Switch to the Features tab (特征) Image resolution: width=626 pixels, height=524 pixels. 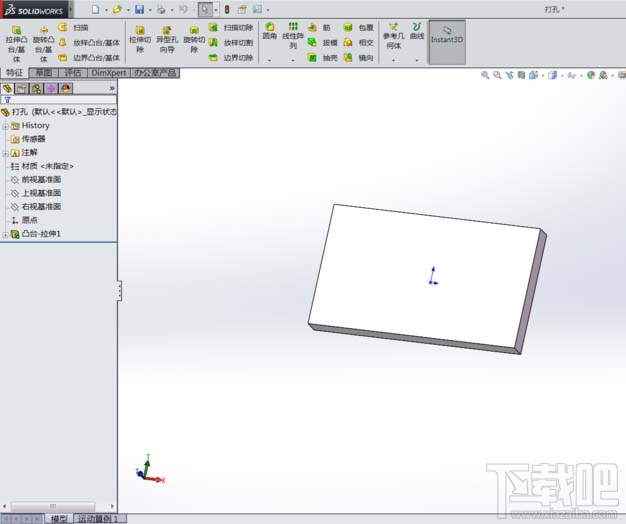point(14,73)
